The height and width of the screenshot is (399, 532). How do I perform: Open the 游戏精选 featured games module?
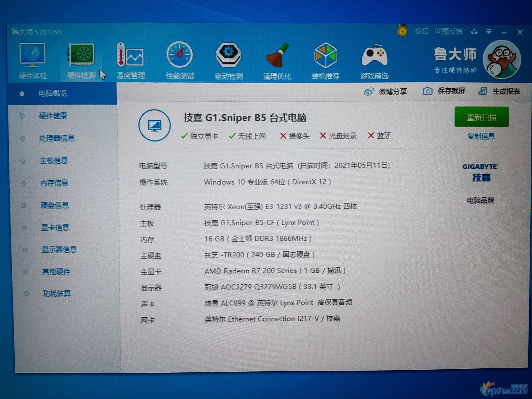pos(374,62)
